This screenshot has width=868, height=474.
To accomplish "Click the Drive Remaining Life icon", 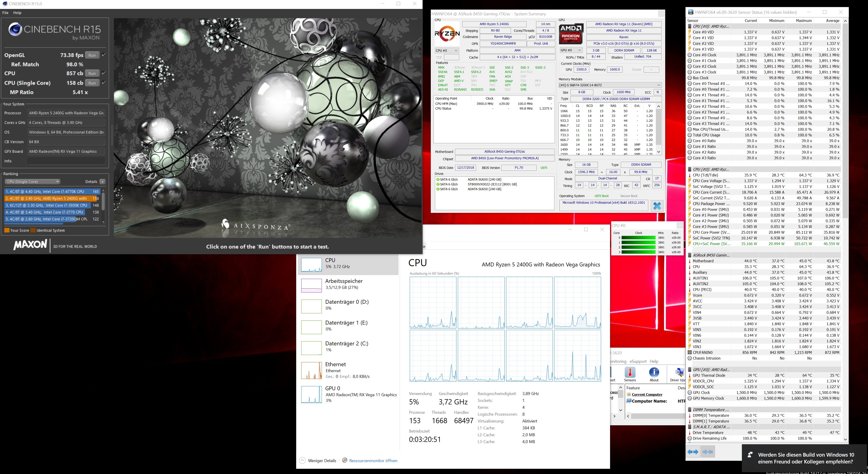I will (690, 438).
